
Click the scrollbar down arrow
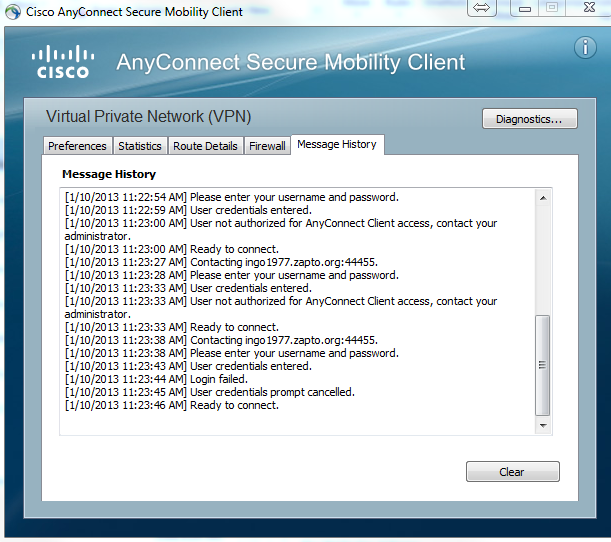tap(543, 425)
